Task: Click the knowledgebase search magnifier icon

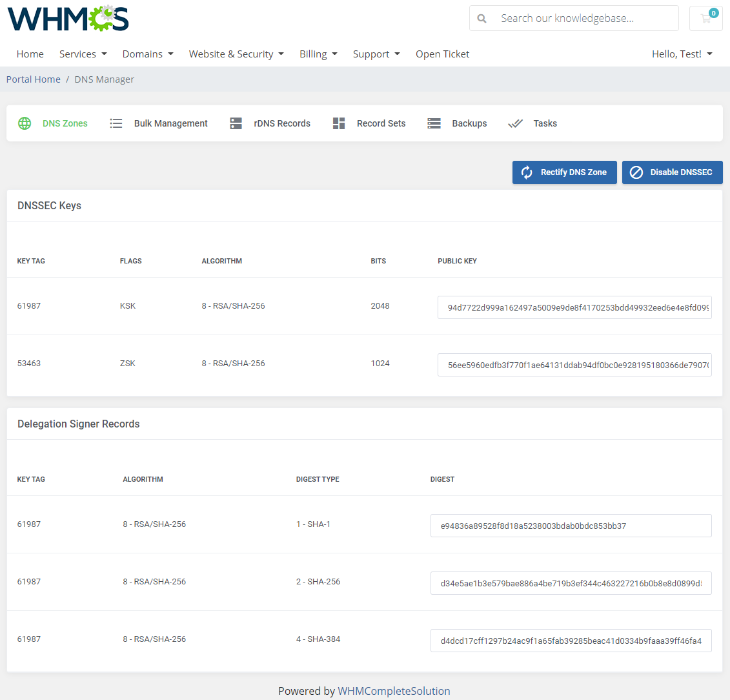Action: (482, 18)
